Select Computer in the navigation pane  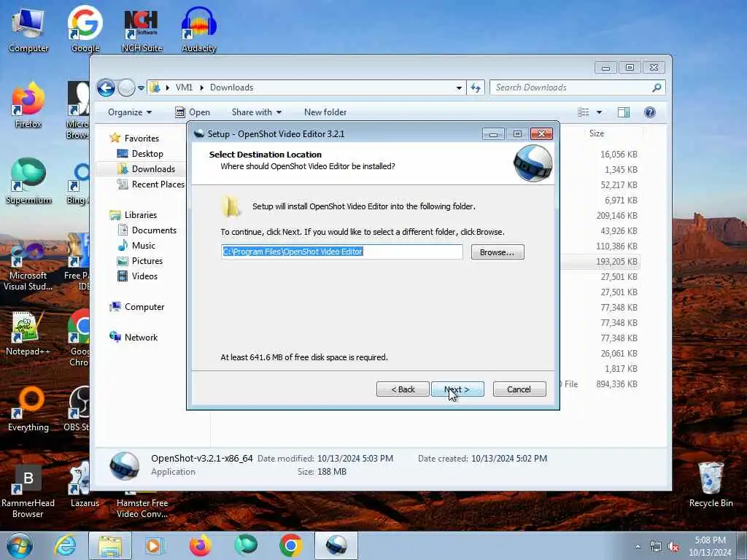(144, 307)
